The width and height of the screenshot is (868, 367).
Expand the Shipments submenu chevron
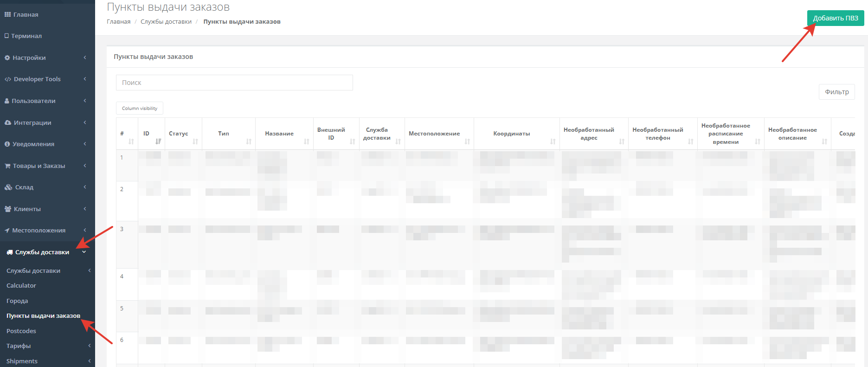coord(90,361)
